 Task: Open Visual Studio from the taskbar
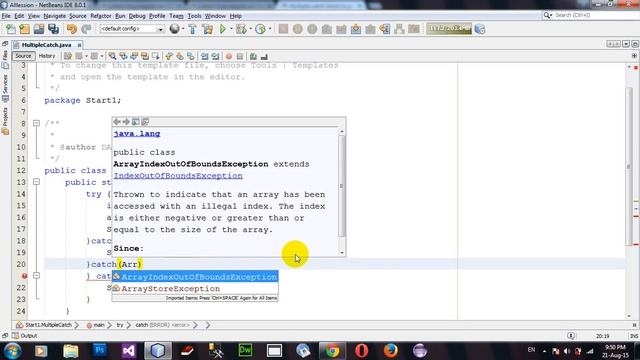[129, 351]
